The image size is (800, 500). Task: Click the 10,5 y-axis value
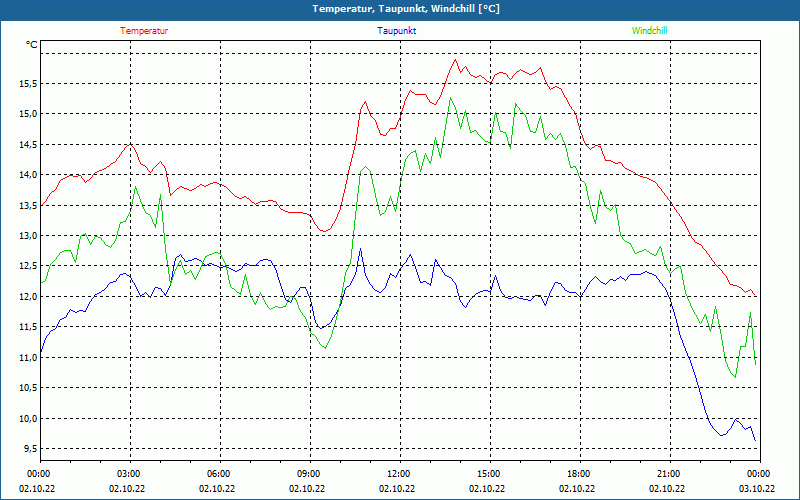pyautogui.click(x=28, y=388)
